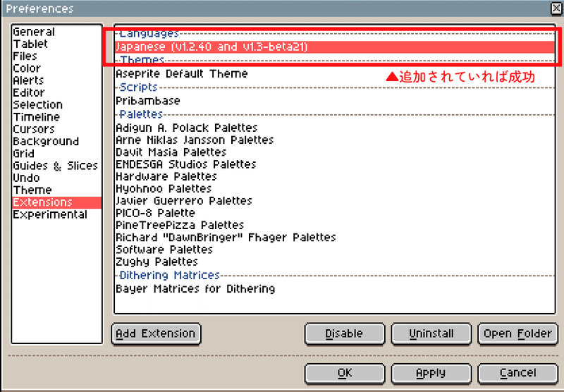This screenshot has width=564, height=392.
Task: Select Hardware Palettes extension
Action: [334, 176]
